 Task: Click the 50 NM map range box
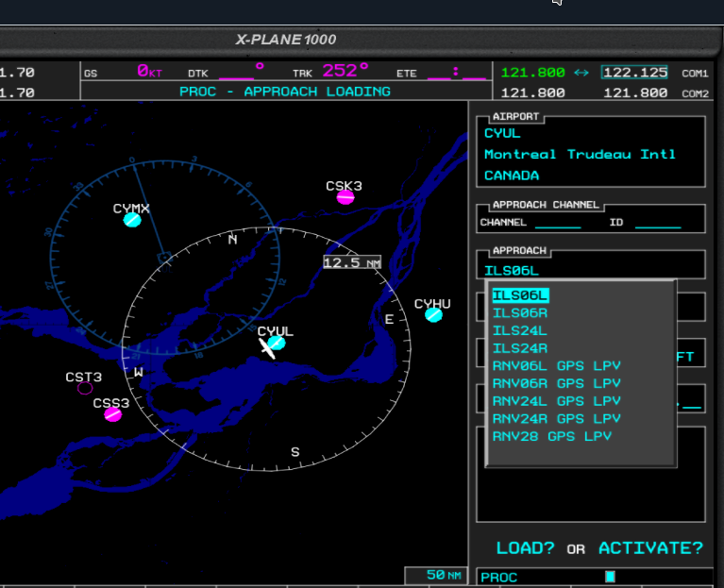point(436,575)
